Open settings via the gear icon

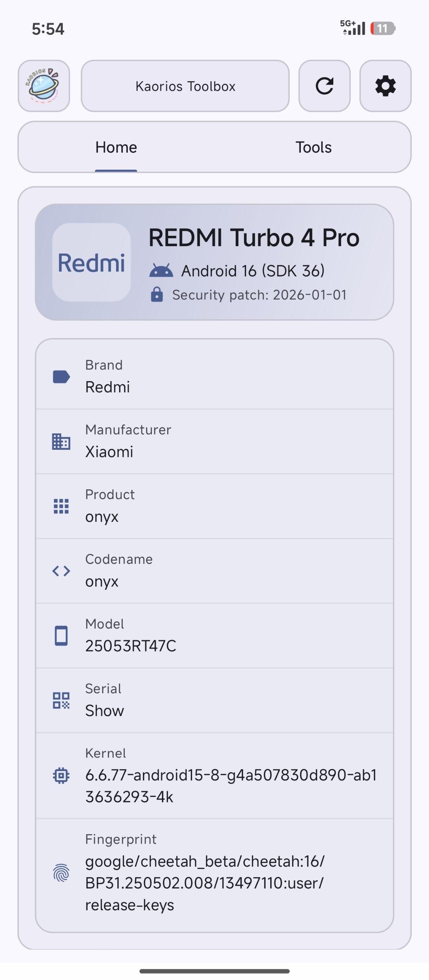pos(385,86)
